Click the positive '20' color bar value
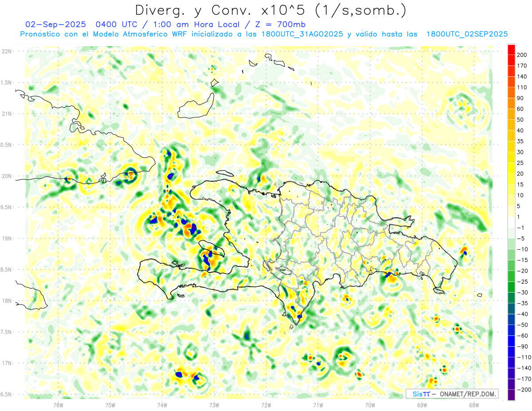The image size is (532, 411). [x=521, y=174]
